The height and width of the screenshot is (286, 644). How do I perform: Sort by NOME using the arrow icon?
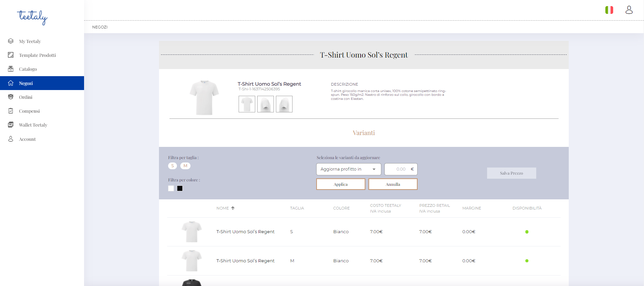[233, 208]
